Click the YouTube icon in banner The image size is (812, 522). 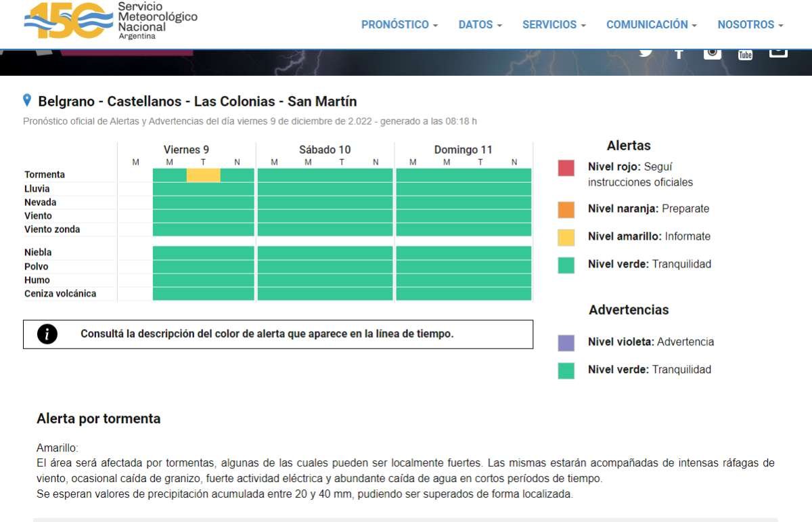point(745,54)
